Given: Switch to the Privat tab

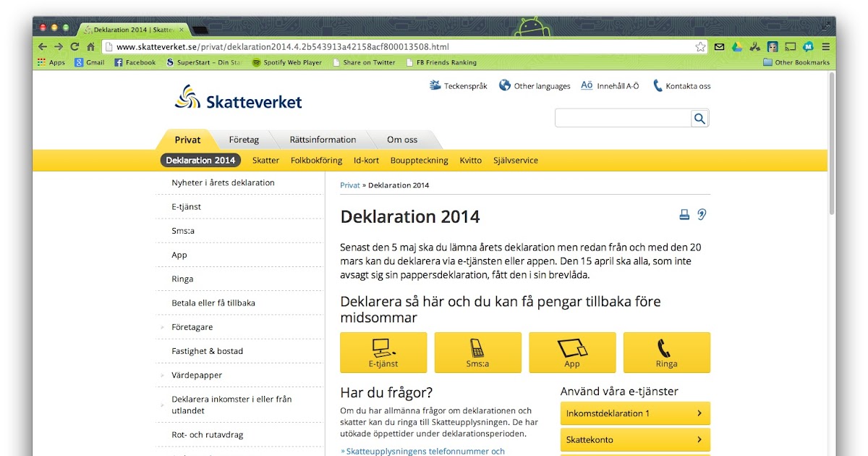Looking at the screenshot, I should (x=187, y=140).
